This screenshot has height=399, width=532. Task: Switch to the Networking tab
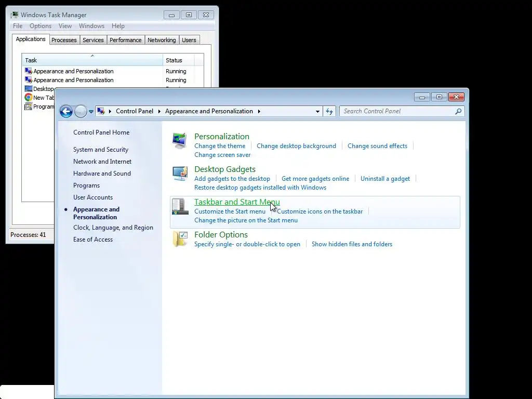tap(162, 40)
